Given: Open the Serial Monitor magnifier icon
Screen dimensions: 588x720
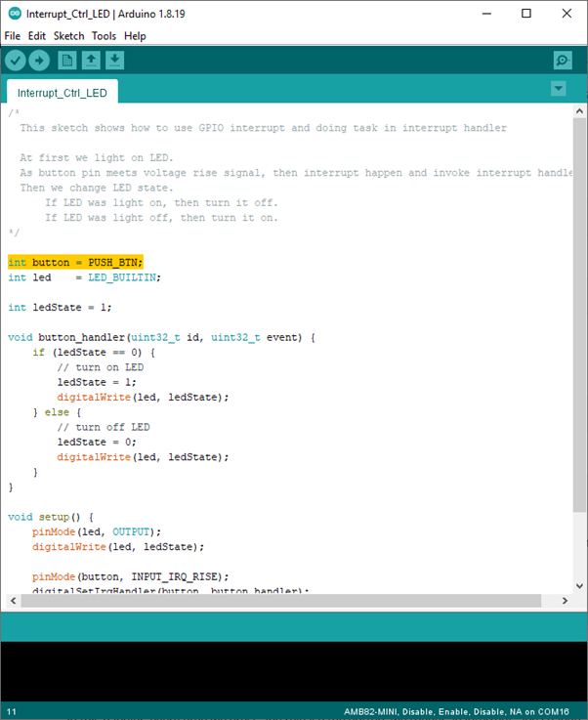Looking at the screenshot, I should [563, 61].
